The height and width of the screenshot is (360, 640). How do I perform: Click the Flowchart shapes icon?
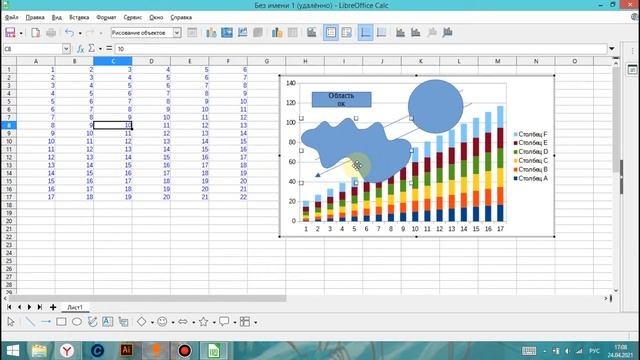click(245, 322)
